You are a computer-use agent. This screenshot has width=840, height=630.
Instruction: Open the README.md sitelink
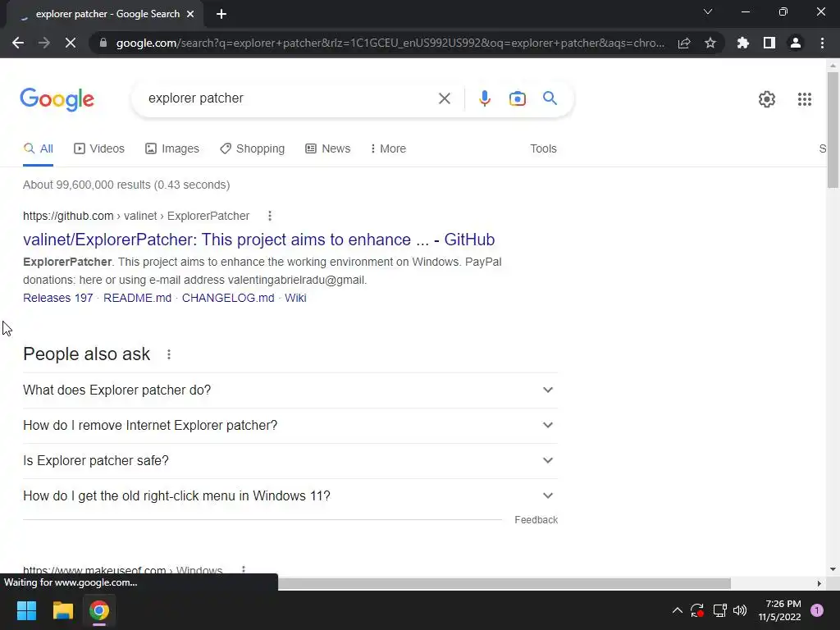click(137, 298)
